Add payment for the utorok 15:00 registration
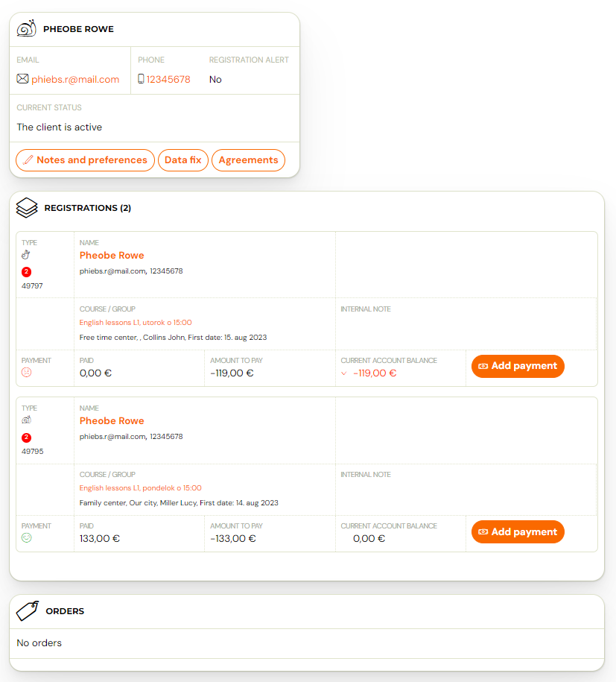616x682 pixels. pyautogui.click(x=518, y=366)
